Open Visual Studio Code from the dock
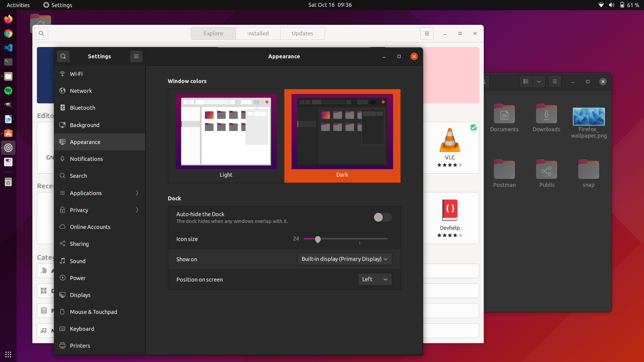Image resolution: width=644 pixels, height=362 pixels. (x=8, y=48)
